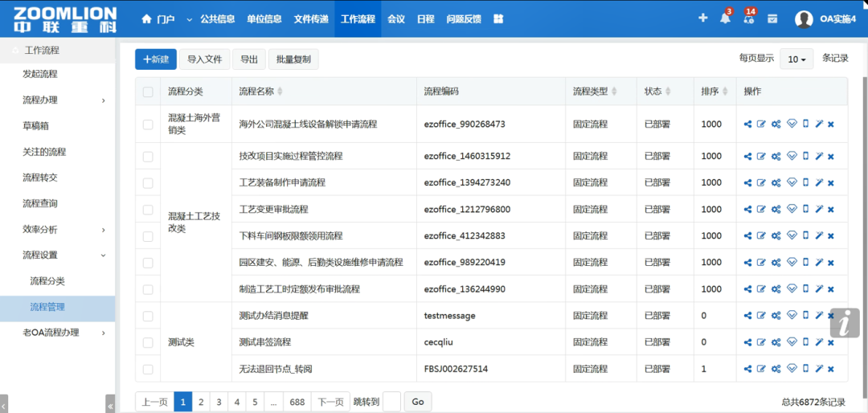The image size is (868, 413).
Task: Click the page jump input field
Action: tap(391, 402)
